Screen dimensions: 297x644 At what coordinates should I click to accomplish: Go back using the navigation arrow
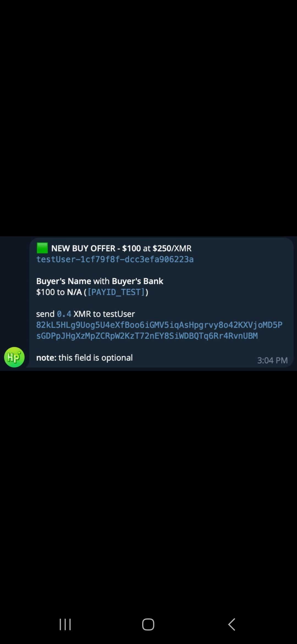pyautogui.click(x=232, y=624)
